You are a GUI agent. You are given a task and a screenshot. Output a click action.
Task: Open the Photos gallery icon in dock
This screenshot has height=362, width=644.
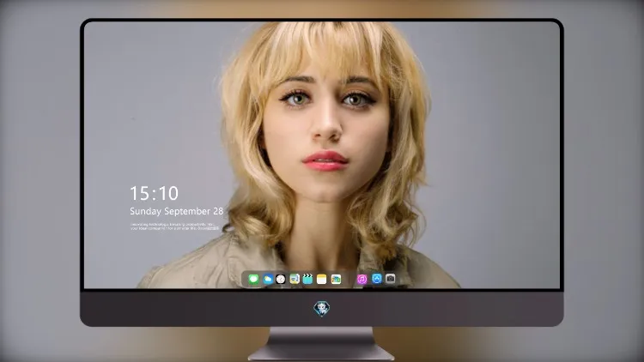tap(336, 280)
